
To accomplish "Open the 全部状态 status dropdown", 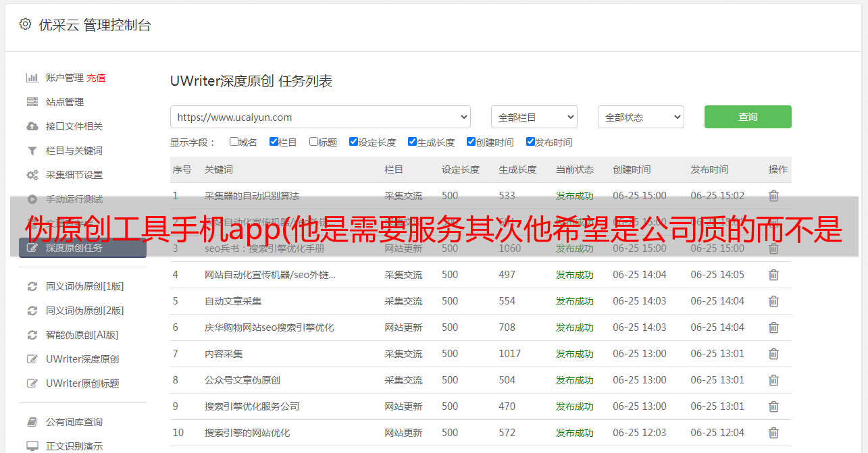I will 640,117.
